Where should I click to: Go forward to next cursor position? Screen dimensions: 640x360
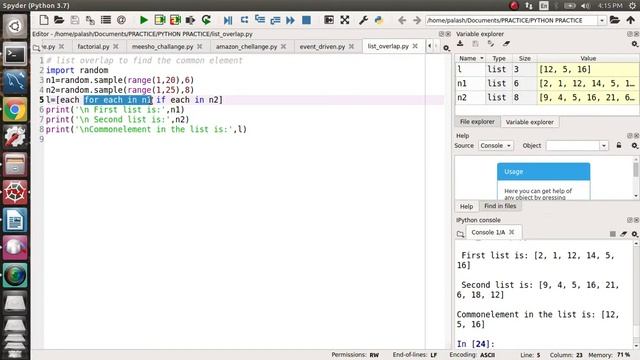tap(416, 20)
